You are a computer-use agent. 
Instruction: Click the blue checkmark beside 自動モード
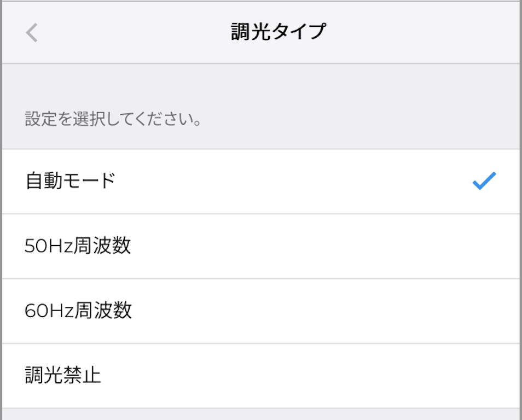(x=484, y=181)
